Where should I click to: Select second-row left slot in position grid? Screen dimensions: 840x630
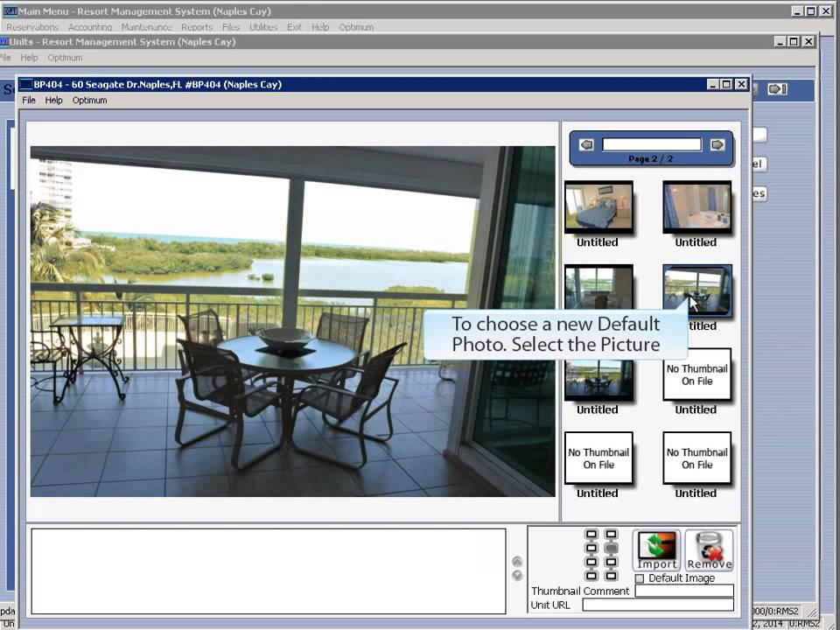pos(591,548)
